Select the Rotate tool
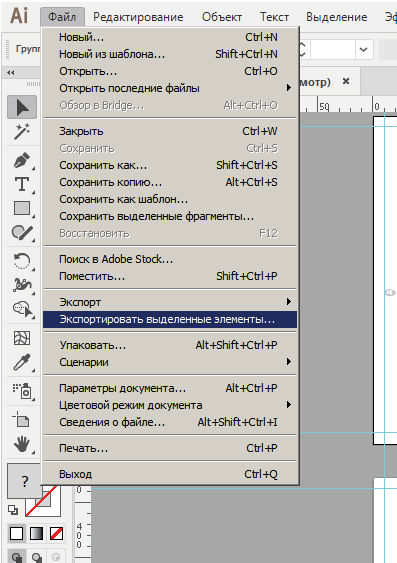The width and height of the screenshot is (397, 563). 22,261
